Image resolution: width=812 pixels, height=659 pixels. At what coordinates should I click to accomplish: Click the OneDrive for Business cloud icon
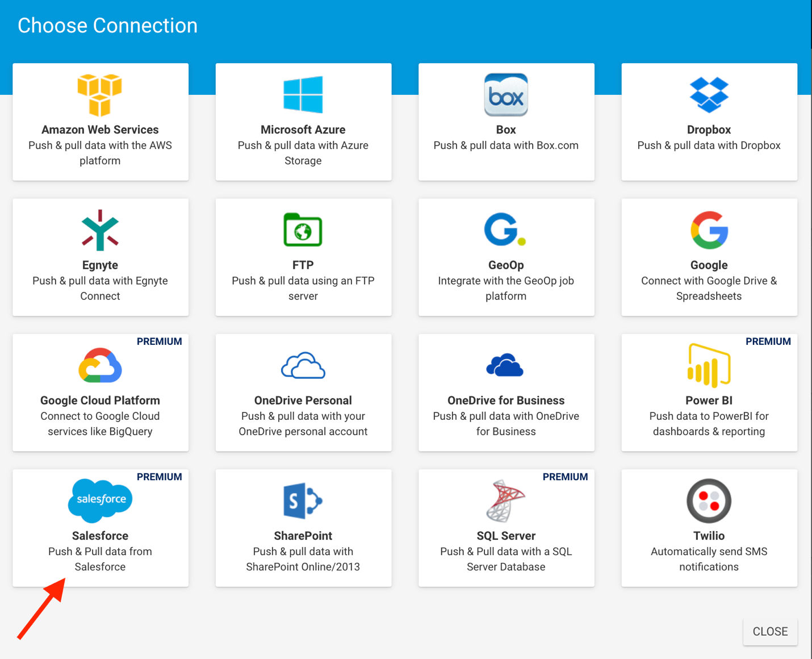(505, 365)
